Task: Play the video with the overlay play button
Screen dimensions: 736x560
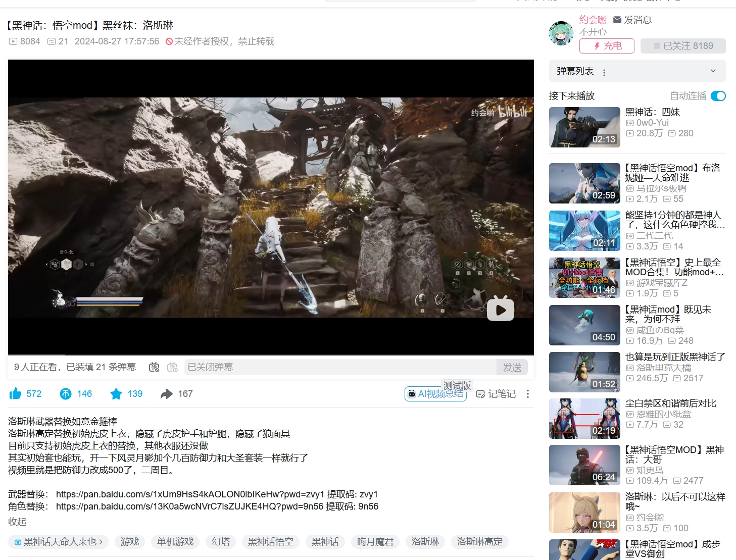Action: [x=501, y=309]
